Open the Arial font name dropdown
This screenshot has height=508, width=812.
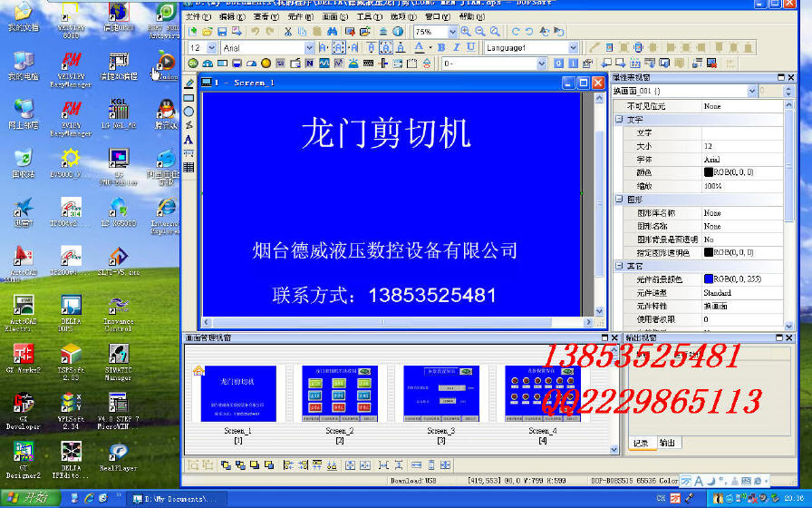pyautogui.click(x=310, y=47)
